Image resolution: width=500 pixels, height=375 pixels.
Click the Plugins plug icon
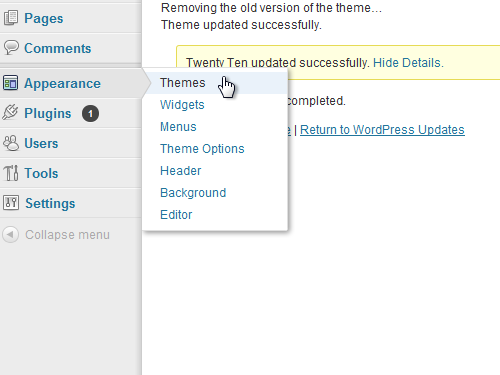point(10,112)
